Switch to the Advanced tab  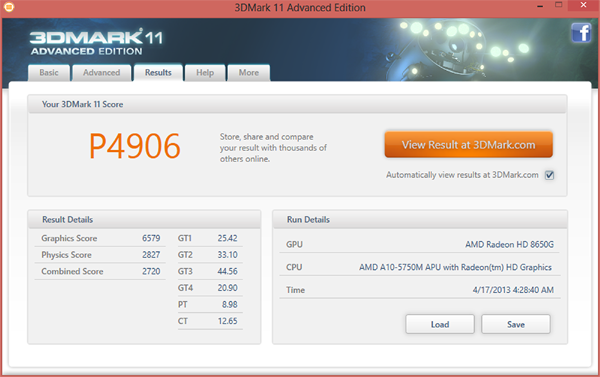pyautogui.click(x=101, y=73)
